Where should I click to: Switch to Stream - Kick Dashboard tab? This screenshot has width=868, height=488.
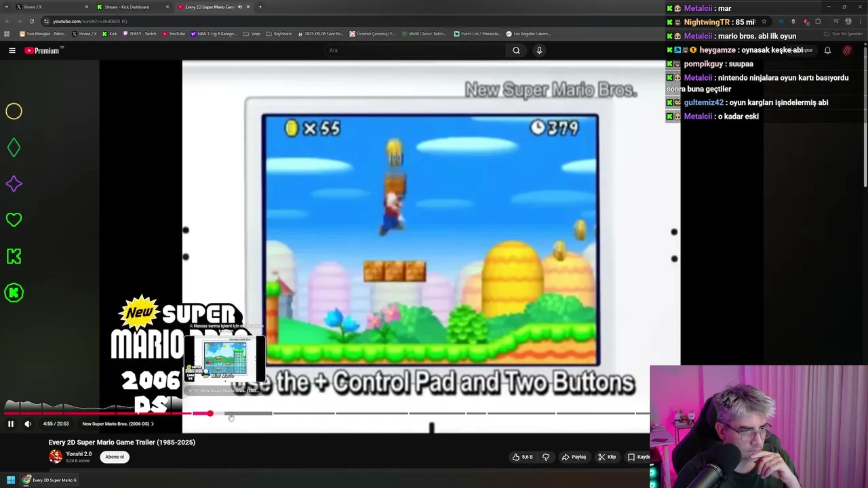point(132,7)
